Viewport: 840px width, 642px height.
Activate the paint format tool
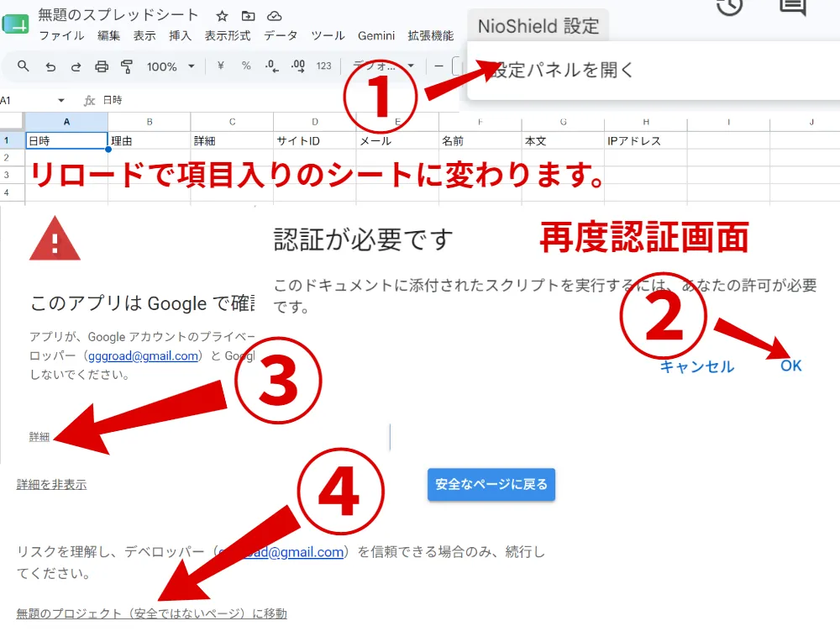(x=127, y=66)
